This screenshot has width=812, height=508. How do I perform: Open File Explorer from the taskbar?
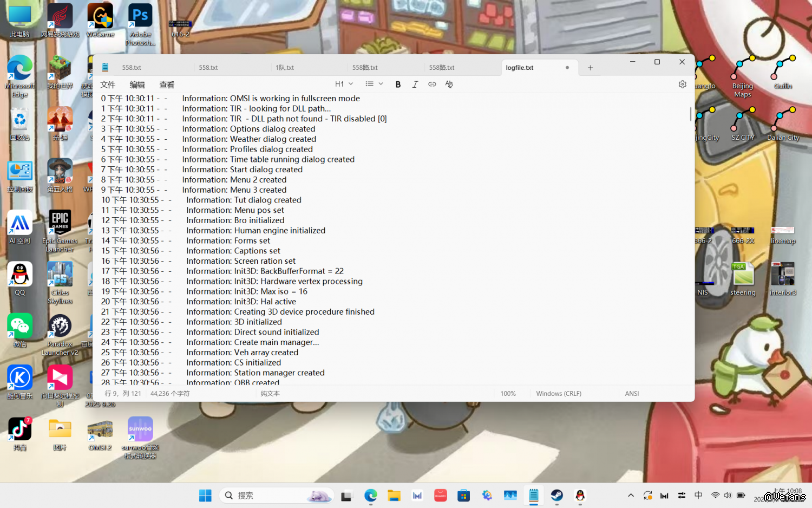(394, 496)
